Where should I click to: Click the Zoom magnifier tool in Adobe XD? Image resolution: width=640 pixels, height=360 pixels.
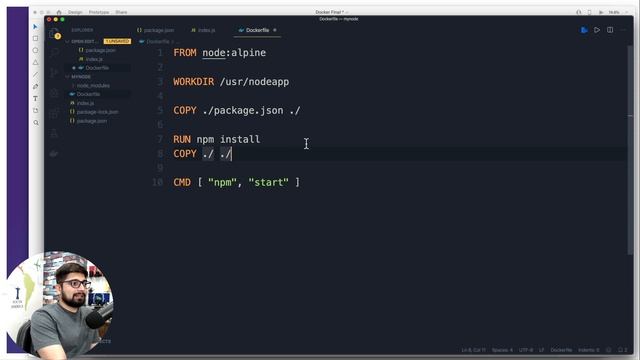[36, 122]
